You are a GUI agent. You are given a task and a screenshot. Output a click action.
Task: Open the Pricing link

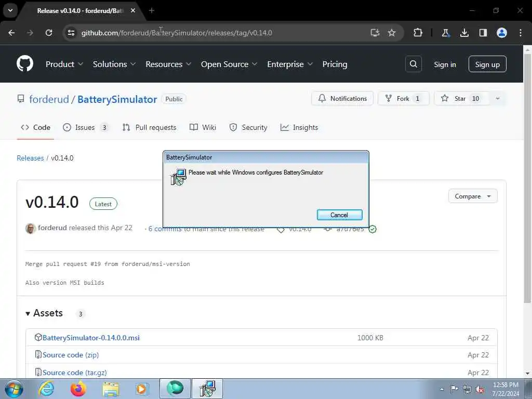coord(335,64)
